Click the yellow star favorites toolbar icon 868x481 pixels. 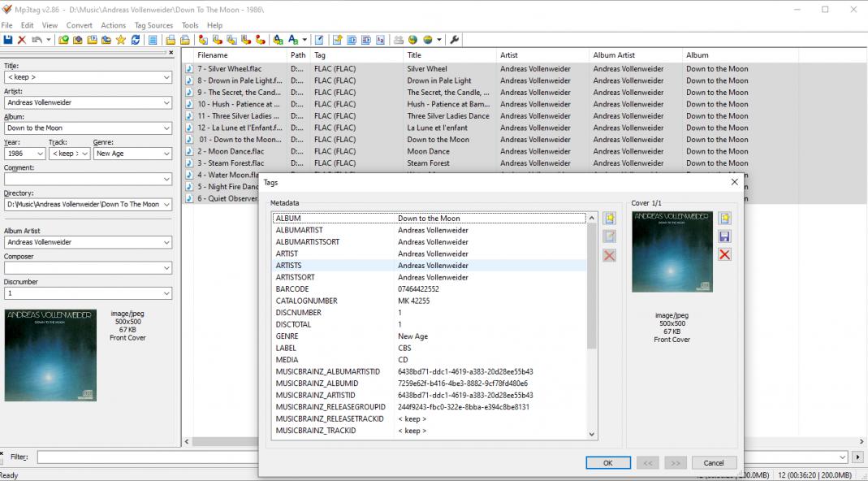pyautogui.click(x=121, y=40)
